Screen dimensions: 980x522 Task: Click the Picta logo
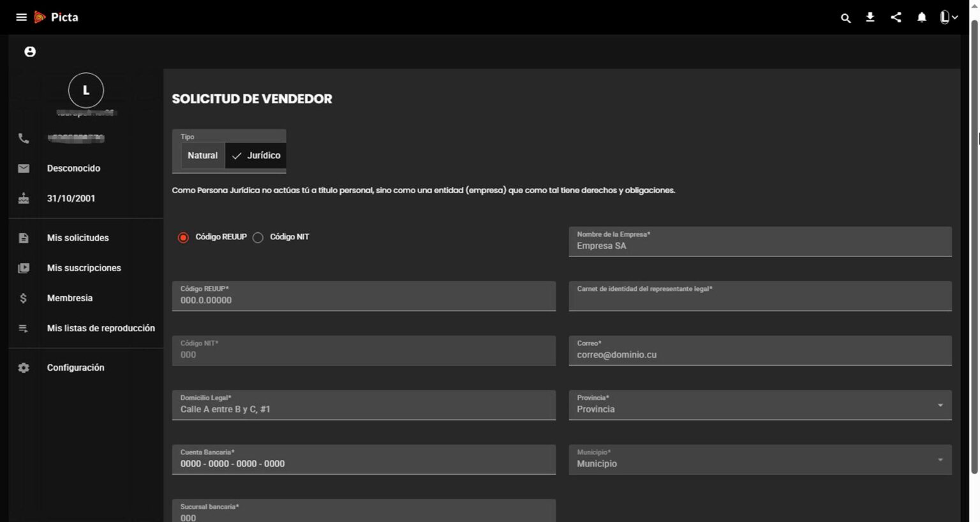click(x=57, y=17)
